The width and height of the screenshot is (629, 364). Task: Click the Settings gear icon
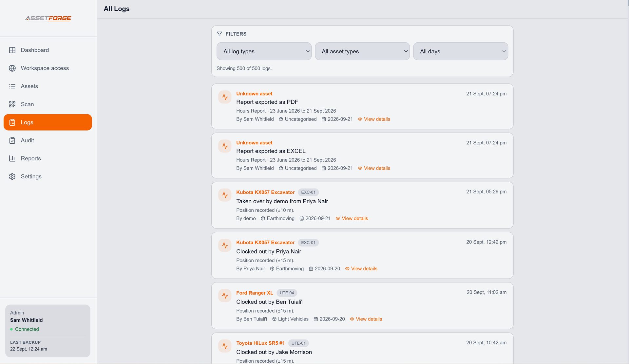coord(12,176)
